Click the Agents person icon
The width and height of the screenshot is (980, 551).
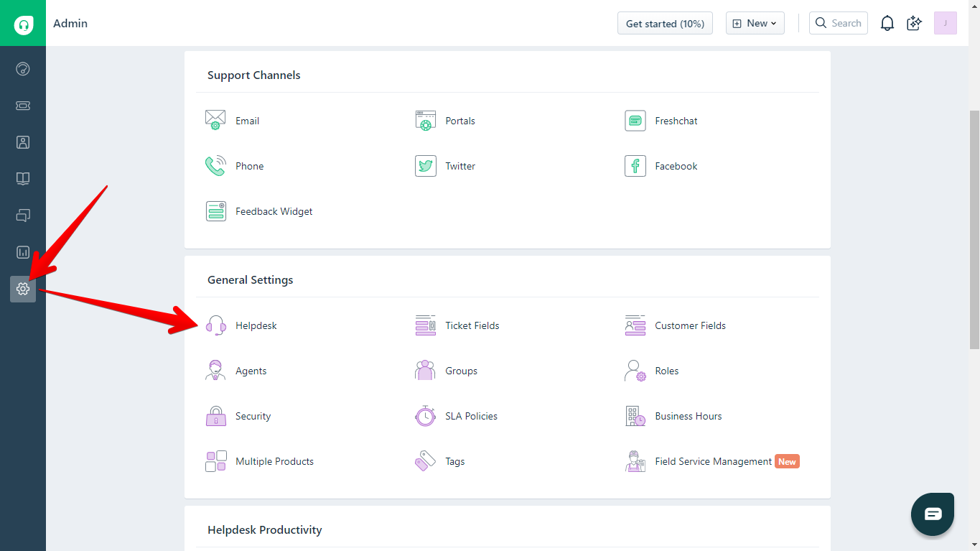(x=215, y=371)
